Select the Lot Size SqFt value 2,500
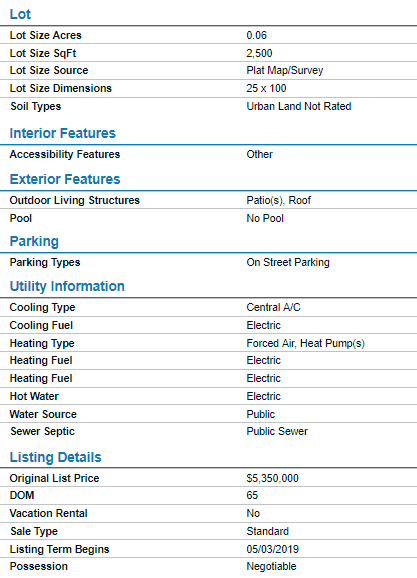Viewport: 417px width, 578px height. (260, 53)
